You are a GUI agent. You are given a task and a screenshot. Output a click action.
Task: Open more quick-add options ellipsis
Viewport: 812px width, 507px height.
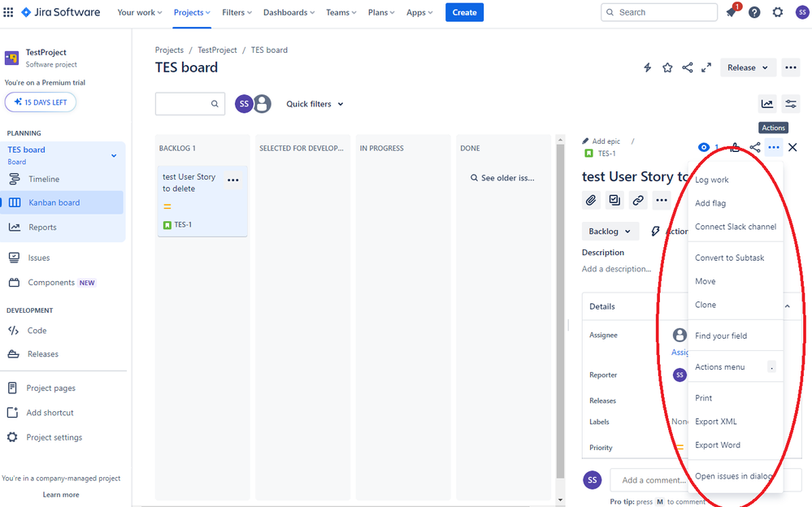pyautogui.click(x=662, y=201)
